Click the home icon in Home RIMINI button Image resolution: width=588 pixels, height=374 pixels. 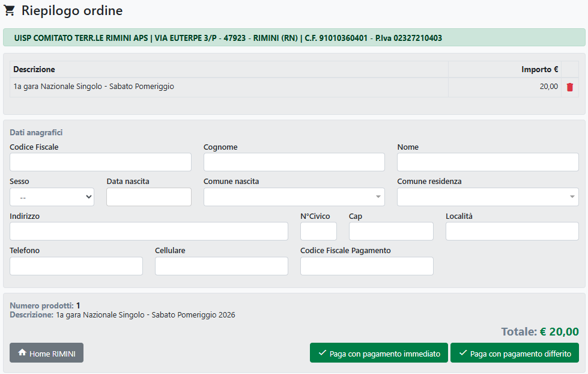[x=22, y=353]
